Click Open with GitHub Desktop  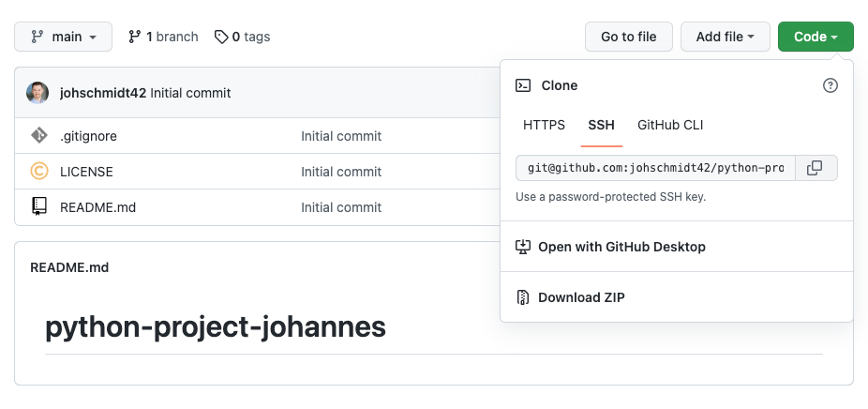pos(621,247)
